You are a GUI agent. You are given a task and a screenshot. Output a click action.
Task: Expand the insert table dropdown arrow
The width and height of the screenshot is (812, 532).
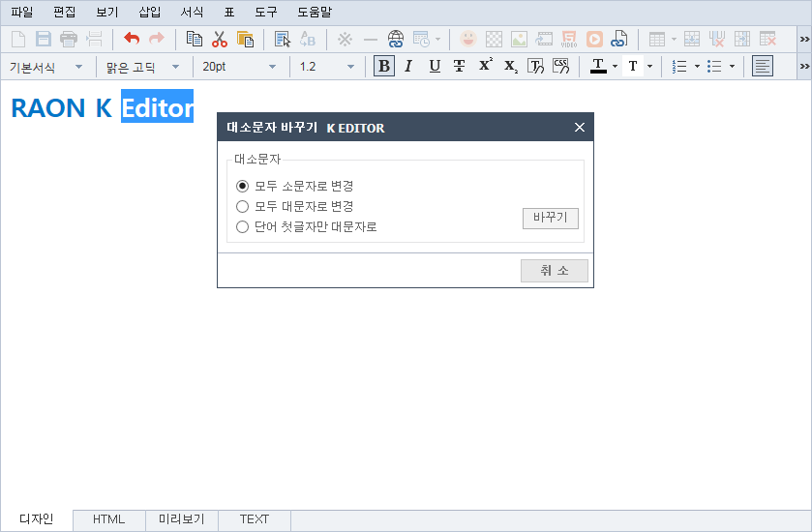pyautogui.click(x=674, y=40)
